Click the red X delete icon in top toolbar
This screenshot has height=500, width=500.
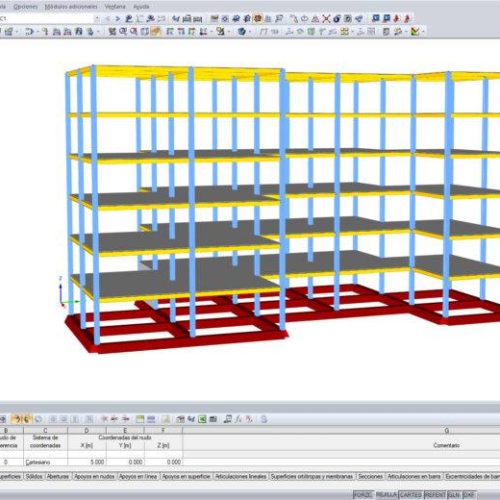pos(326,19)
